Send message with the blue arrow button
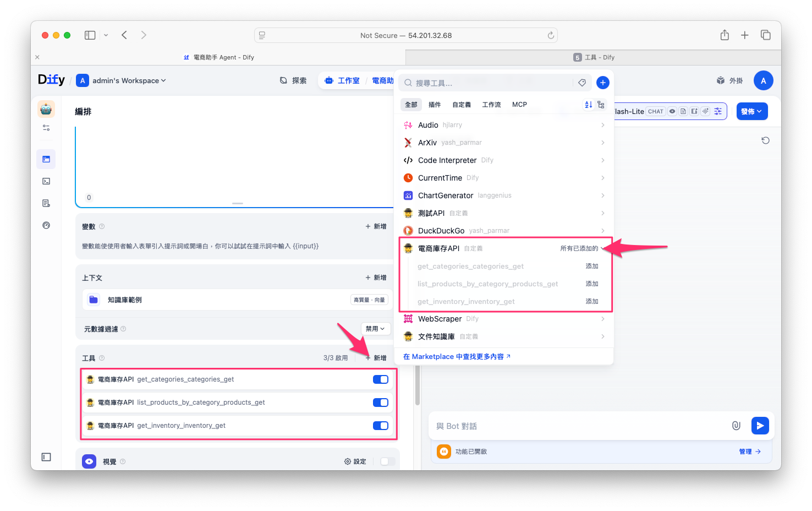 [760, 426]
